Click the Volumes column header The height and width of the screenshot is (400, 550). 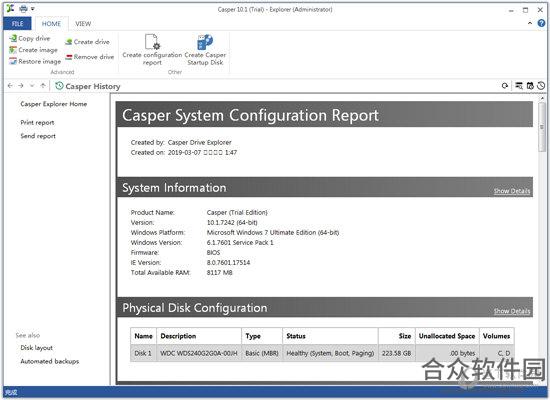click(x=496, y=336)
